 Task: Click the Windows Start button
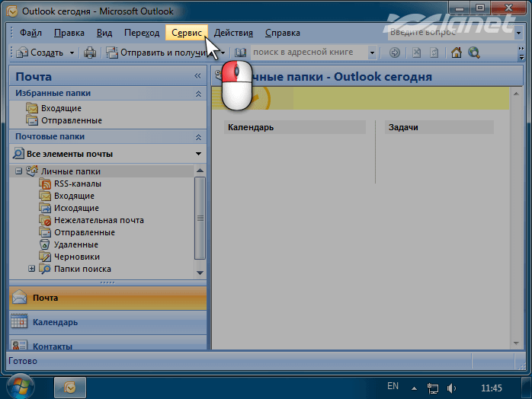click(21, 387)
